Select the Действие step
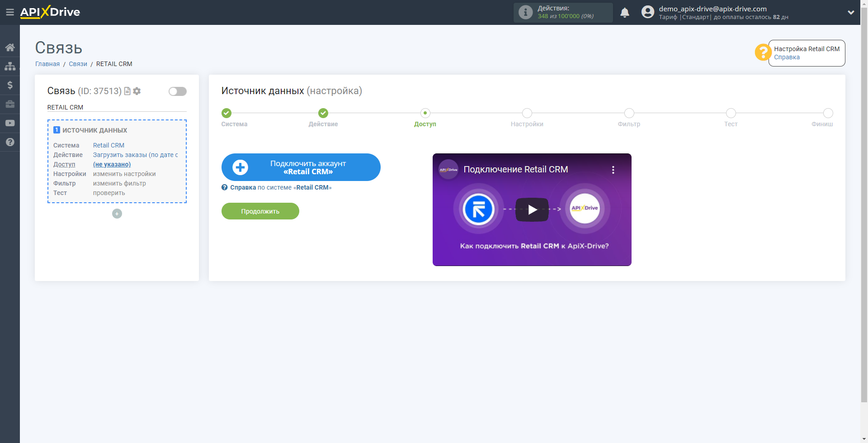The height and width of the screenshot is (443, 868). click(323, 113)
